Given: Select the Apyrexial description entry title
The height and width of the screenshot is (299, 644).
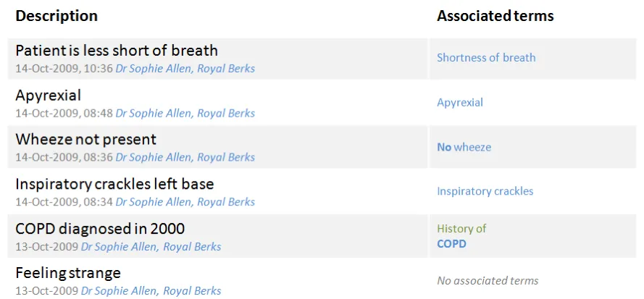Looking at the screenshot, I should (48, 96).
